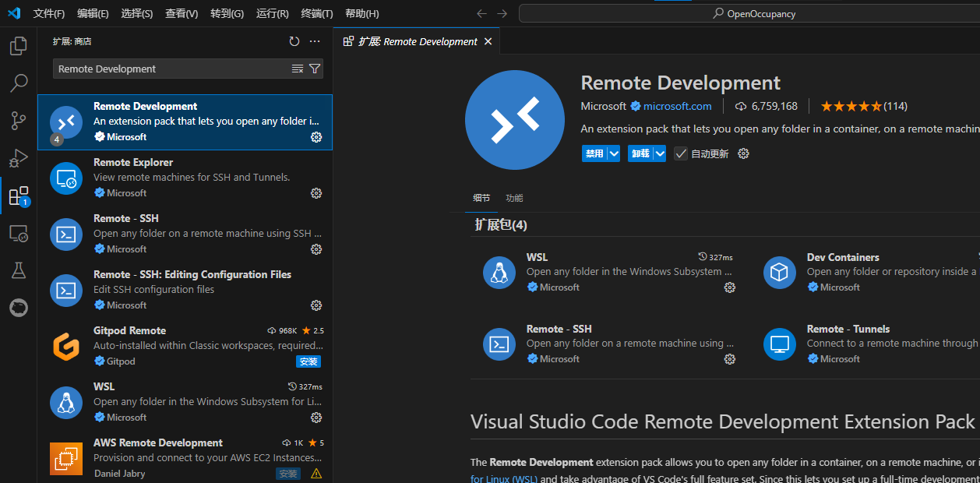980x483 pixels.
Task: Click the VS Code logo icon
Action: point(13,13)
